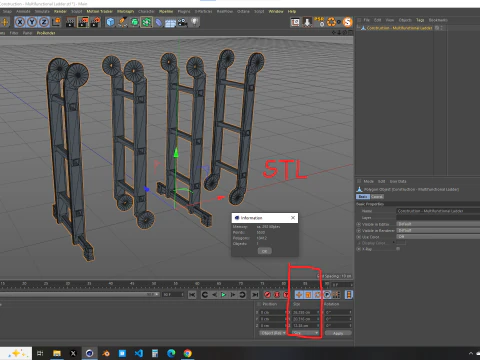
Task: Open the Use Color dropdown
Action: click(x=438, y=237)
